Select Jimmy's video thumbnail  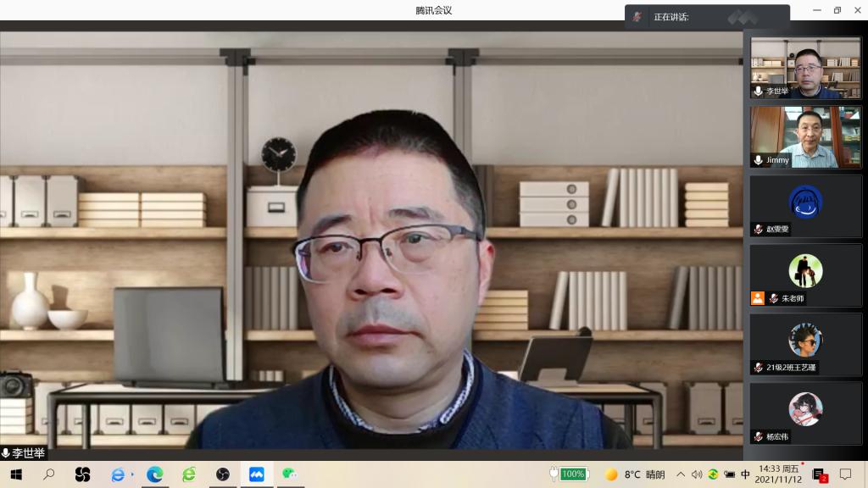point(805,136)
